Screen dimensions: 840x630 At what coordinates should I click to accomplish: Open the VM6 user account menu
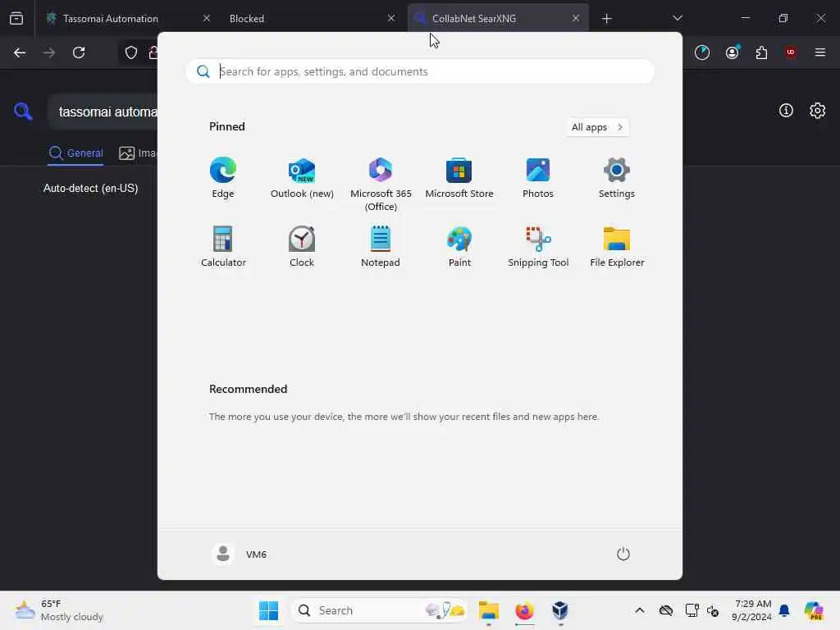point(240,554)
